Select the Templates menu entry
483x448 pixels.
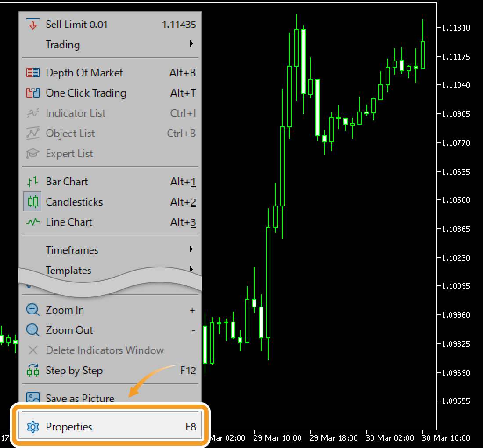coord(68,270)
